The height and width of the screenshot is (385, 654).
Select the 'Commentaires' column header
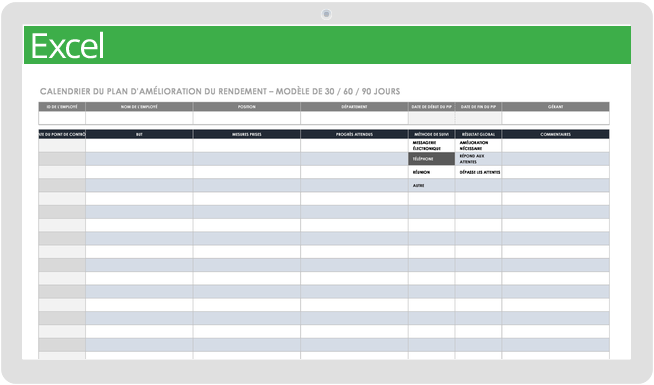click(x=556, y=134)
